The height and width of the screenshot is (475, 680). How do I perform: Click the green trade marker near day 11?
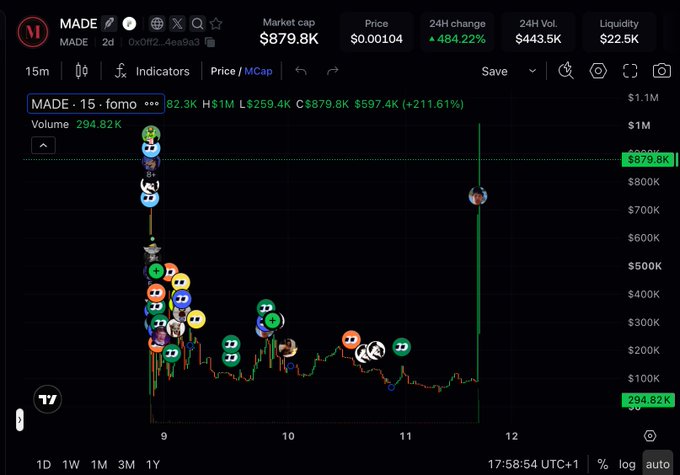pyautogui.click(x=402, y=347)
